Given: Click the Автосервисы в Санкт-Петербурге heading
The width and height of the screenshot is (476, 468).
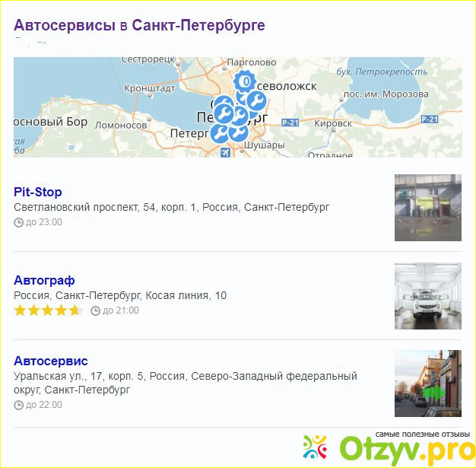Looking at the screenshot, I should [139, 25].
